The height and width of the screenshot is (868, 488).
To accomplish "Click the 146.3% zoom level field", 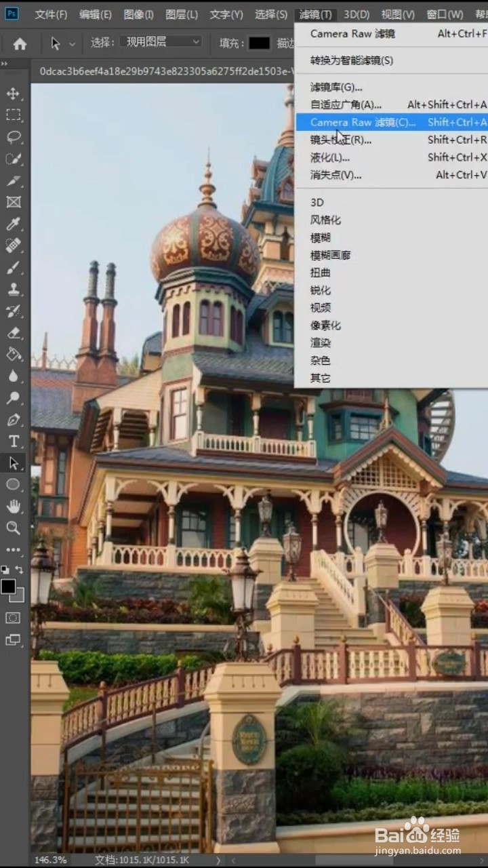I will coord(51,859).
